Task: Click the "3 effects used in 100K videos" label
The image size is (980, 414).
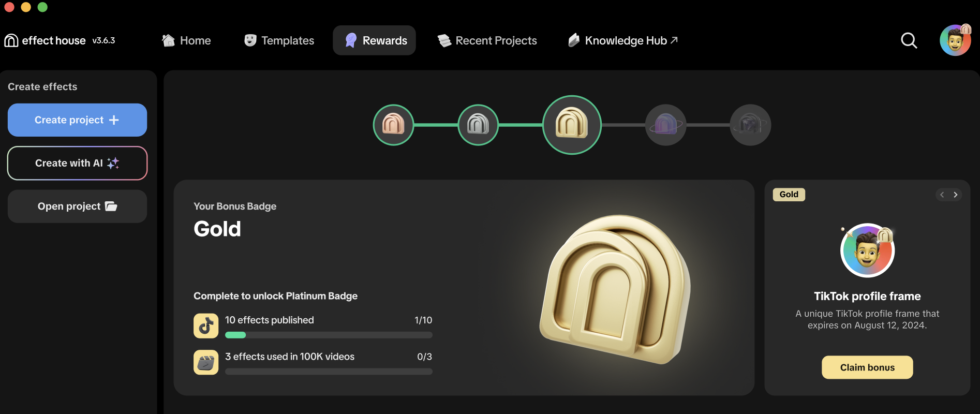Action: (290, 357)
